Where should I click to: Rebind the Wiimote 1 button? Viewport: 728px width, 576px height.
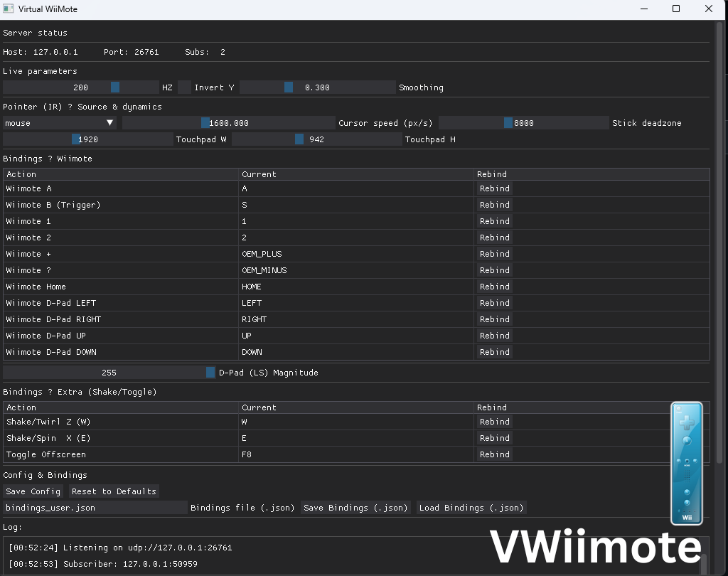click(x=495, y=221)
